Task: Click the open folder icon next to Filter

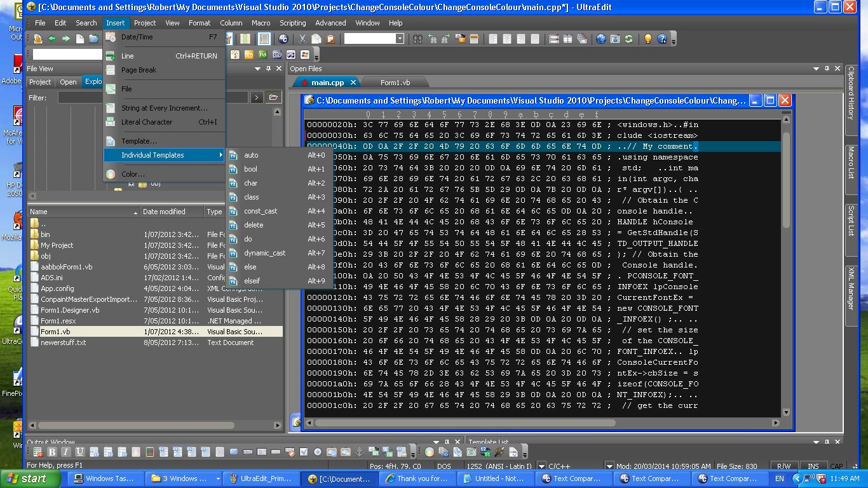Action: (273, 97)
